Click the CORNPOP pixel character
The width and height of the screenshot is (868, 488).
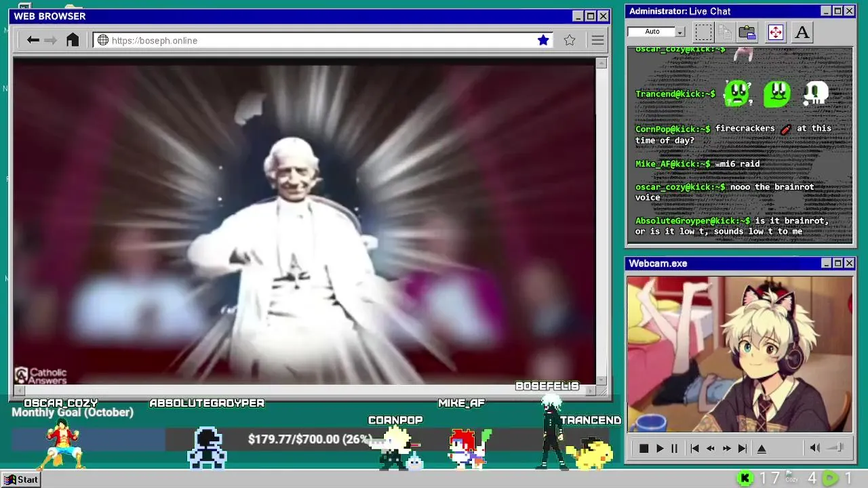(x=395, y=448)
